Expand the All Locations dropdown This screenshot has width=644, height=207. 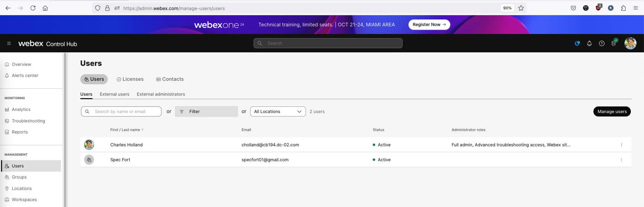pos(277,112)
